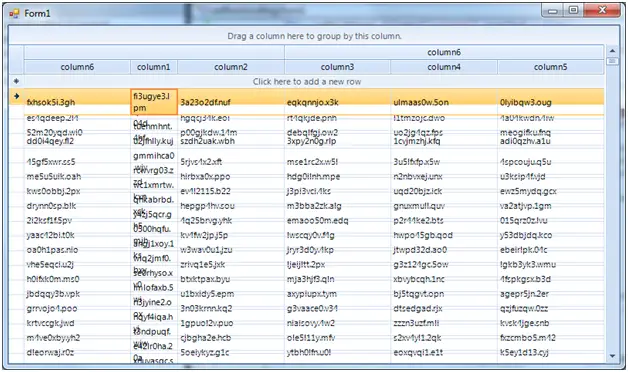The image size is (628, 372).
Task: Click the top-level column6 group header
Action: (444, 52)
